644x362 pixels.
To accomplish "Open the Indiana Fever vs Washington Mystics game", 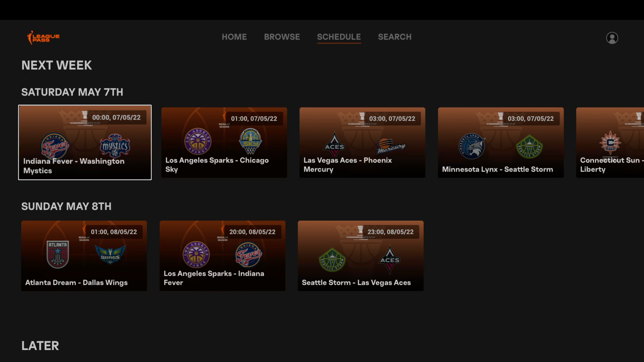I will (x=85, y=142).
